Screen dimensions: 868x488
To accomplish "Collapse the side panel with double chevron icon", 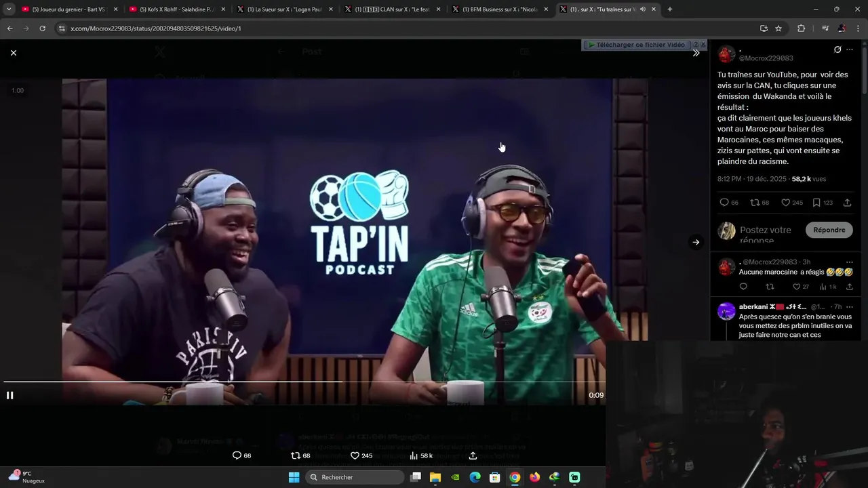I will point(696,53).
